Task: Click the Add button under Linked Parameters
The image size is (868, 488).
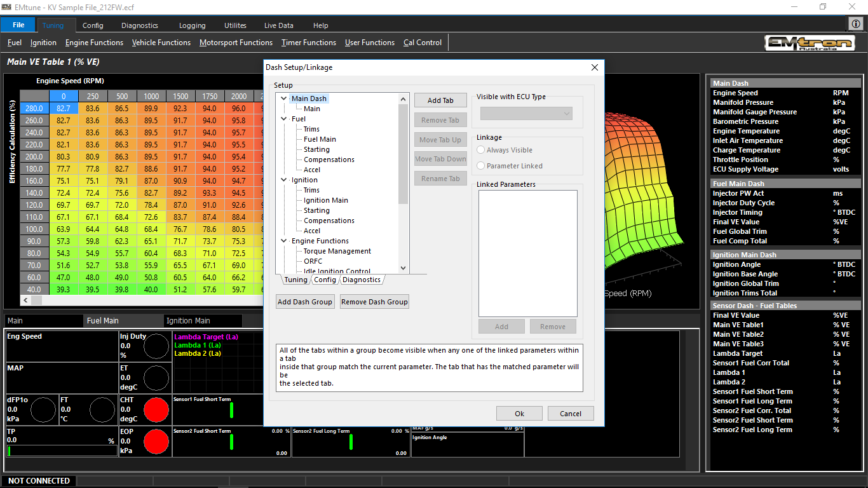Action: [x=502, y=327]
